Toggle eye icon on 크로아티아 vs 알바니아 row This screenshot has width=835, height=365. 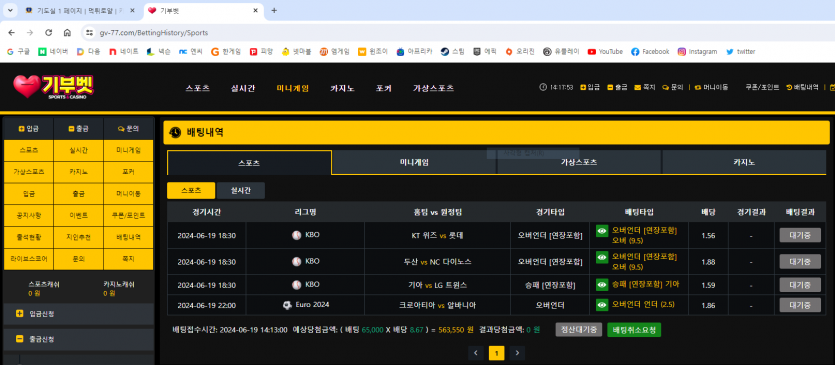(602, 305)
